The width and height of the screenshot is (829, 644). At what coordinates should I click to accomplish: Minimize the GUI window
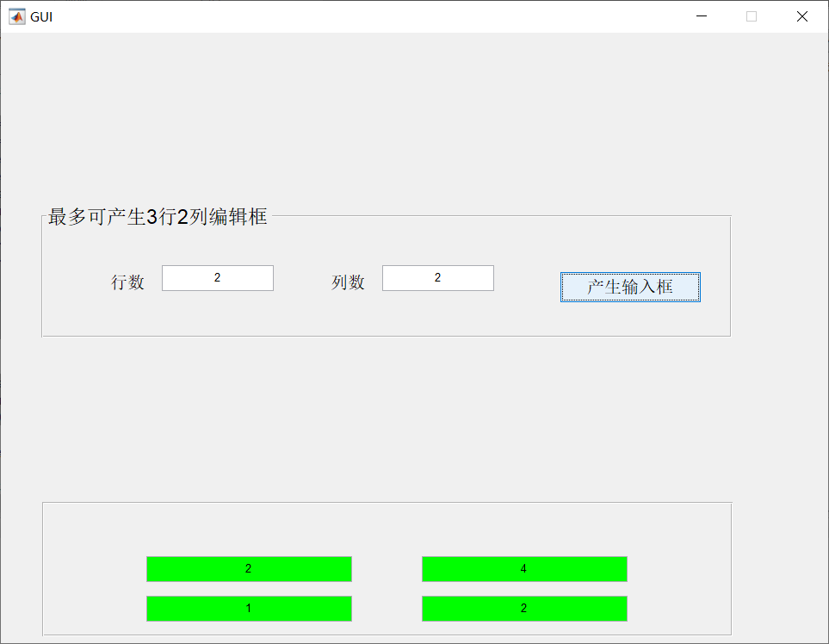point(702,16)
